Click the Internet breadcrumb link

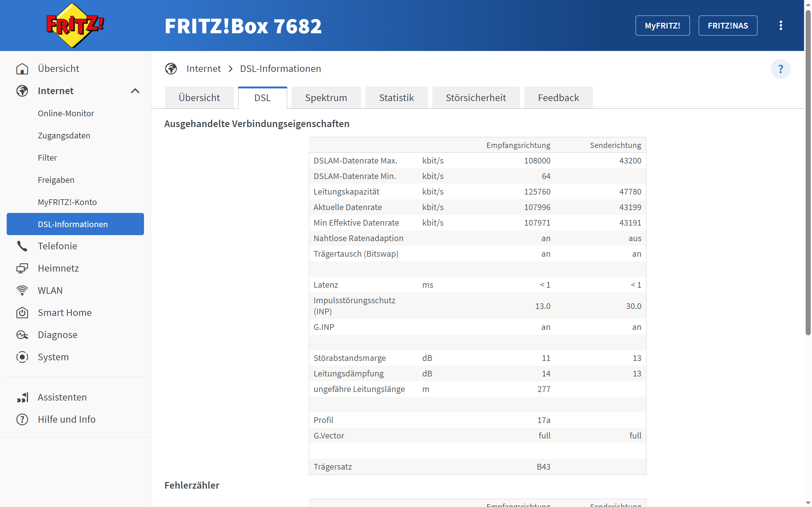coord(203,69)
